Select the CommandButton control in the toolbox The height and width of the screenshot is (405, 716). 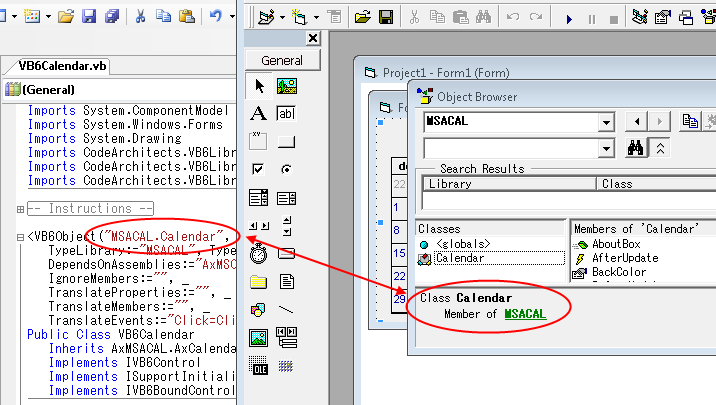point(286,142)
